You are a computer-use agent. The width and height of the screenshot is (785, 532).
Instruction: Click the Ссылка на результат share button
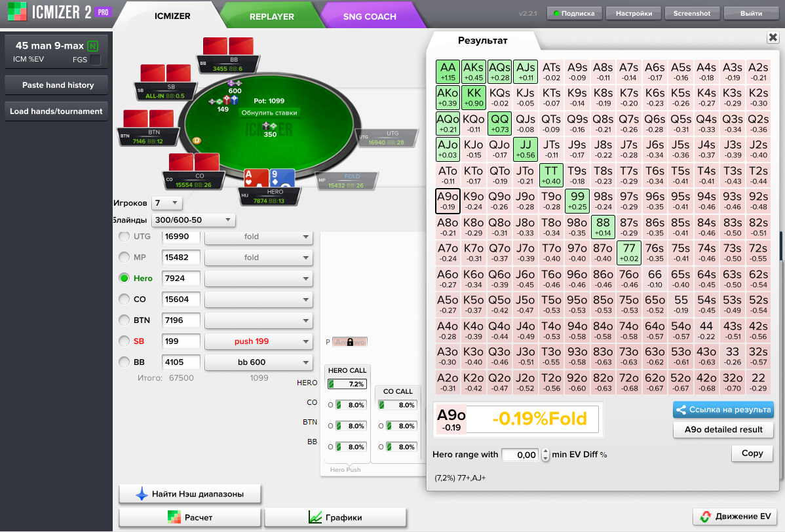pos(723,409)
